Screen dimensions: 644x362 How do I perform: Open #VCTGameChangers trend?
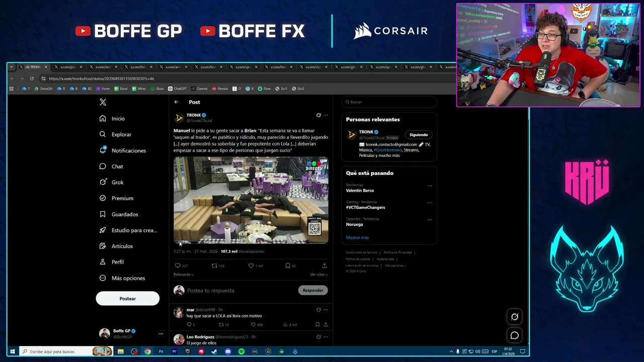pos(365,208)
